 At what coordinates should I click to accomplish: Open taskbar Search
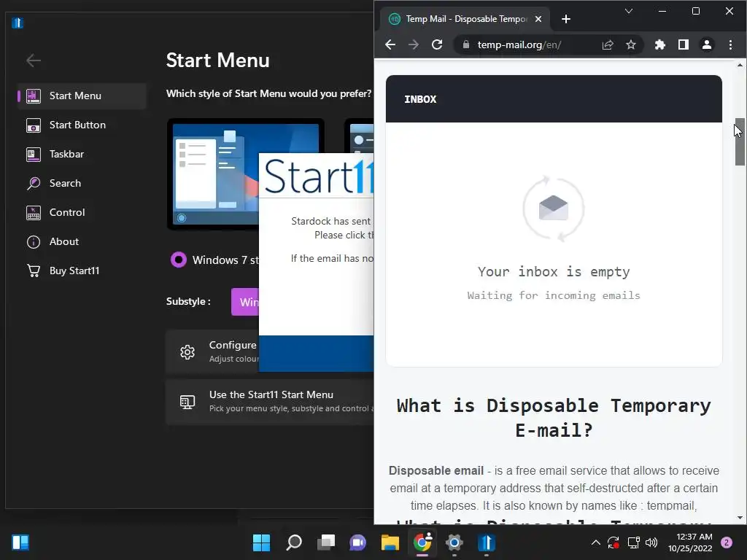click(x=294, y=542)
